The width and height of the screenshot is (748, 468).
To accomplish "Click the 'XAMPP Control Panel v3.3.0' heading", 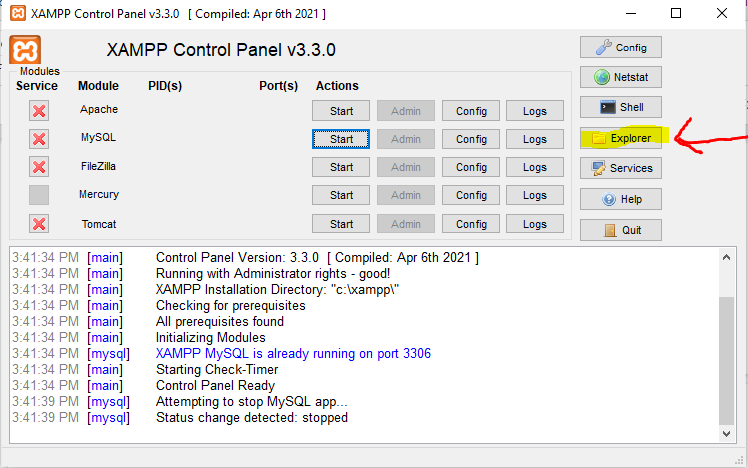I will [x=221, y=50].
